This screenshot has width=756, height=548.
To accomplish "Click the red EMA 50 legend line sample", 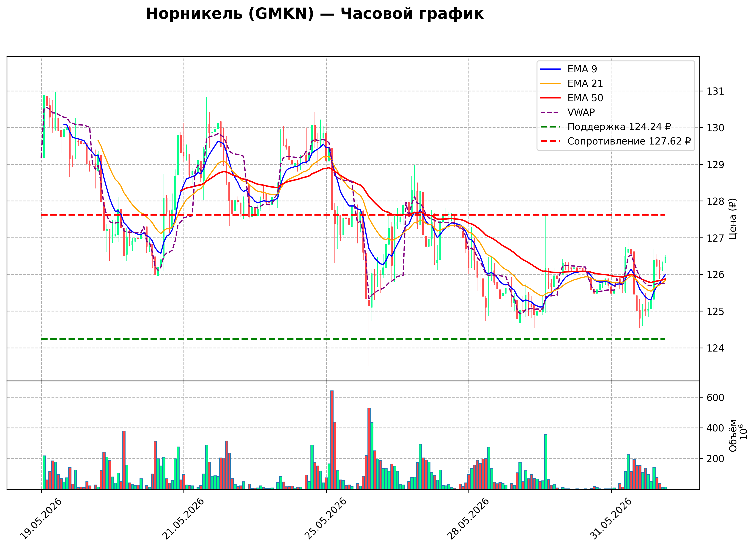I will pos(550,98).
